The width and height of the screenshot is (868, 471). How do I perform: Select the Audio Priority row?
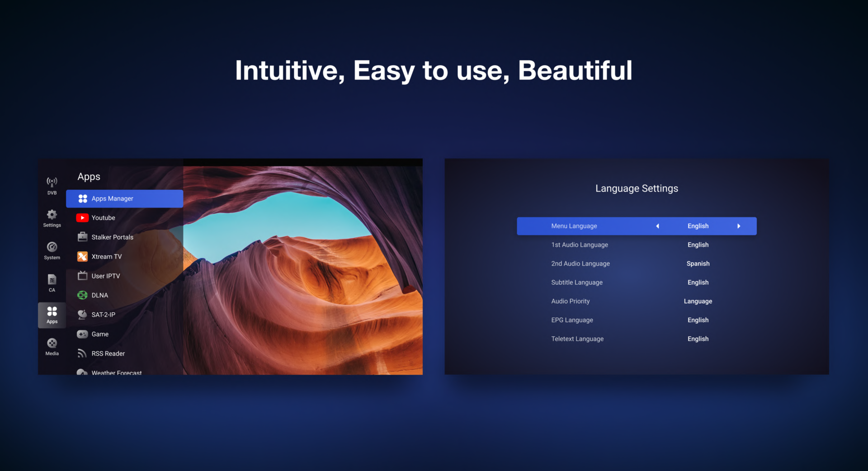pyautogui.click(x=637, y=301)
